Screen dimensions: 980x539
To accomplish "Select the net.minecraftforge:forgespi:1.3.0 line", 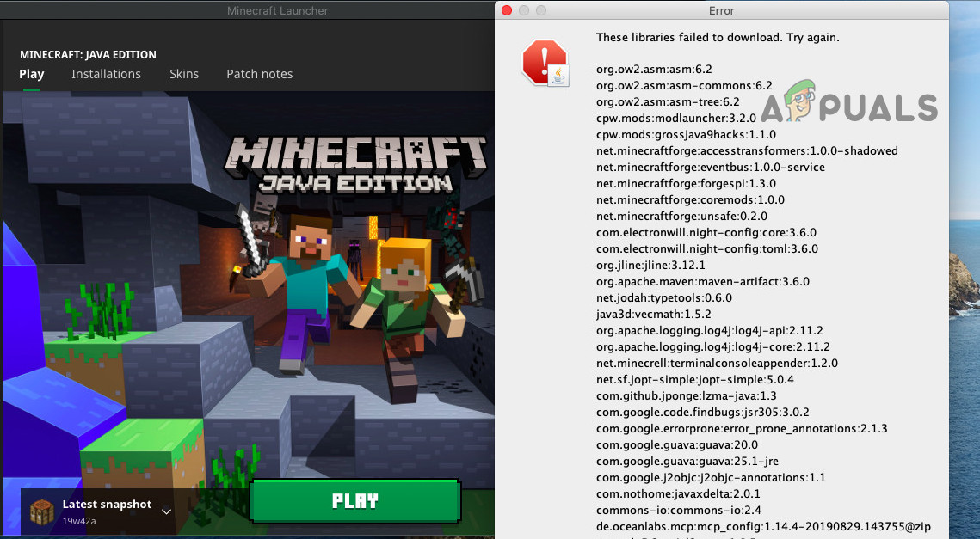I will [686, 183].
